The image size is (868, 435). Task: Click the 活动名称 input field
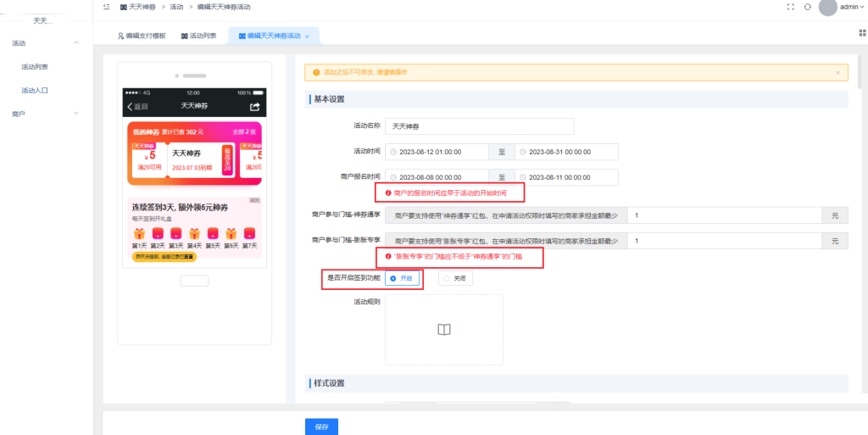coord(479,126)
